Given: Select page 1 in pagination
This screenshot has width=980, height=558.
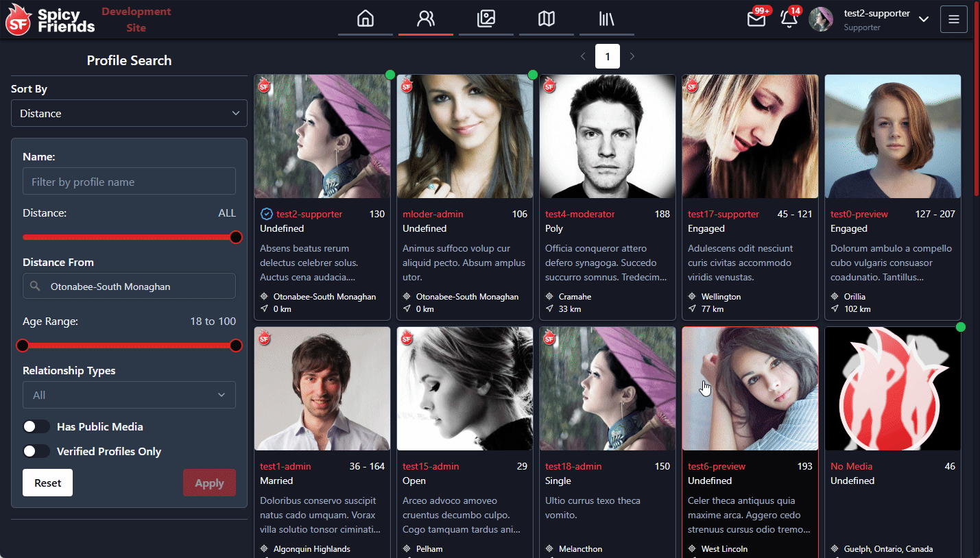Looking at the screenshot, I should (607, 56).
